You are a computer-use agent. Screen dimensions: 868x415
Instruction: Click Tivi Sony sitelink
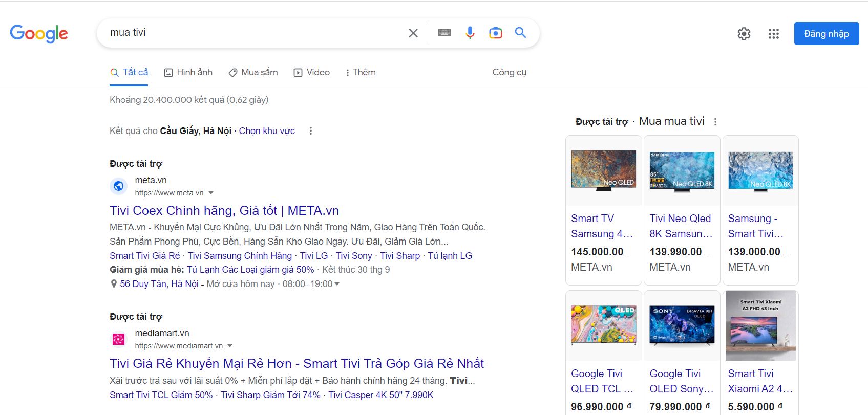click(354, 256)
